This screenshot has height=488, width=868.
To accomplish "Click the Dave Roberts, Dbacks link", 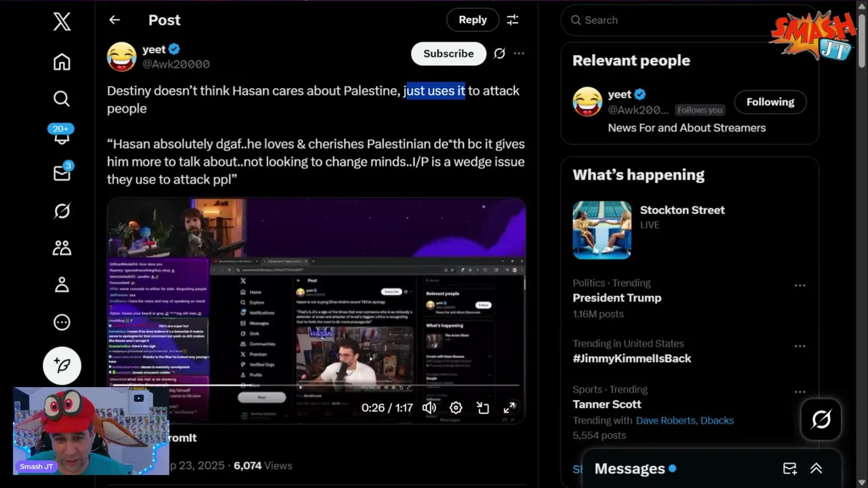I will pyautogui.click(x=685, y=421).
